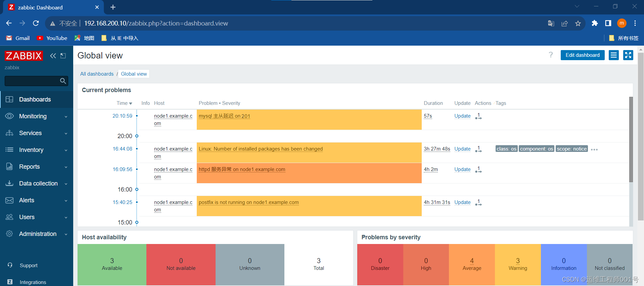Expand the Monitoring menu section
Image resolution: width=644 pixels, height=286 pixels.
click(37, 116)
